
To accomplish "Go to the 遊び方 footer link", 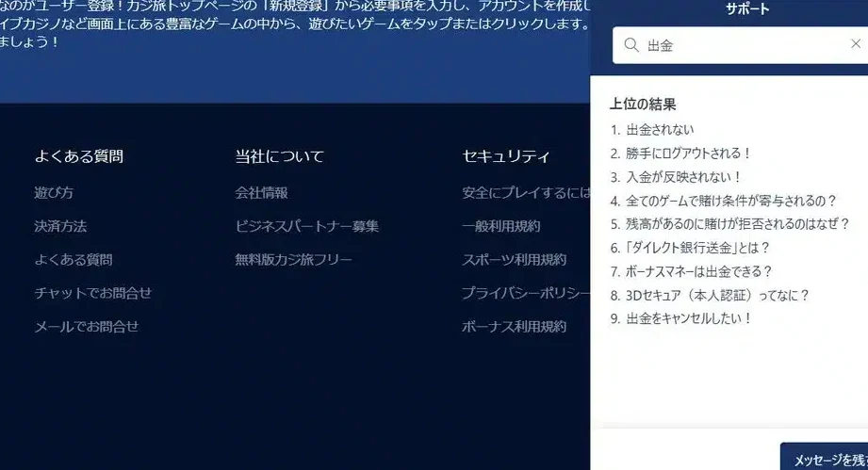I will (x=54, y=193).
